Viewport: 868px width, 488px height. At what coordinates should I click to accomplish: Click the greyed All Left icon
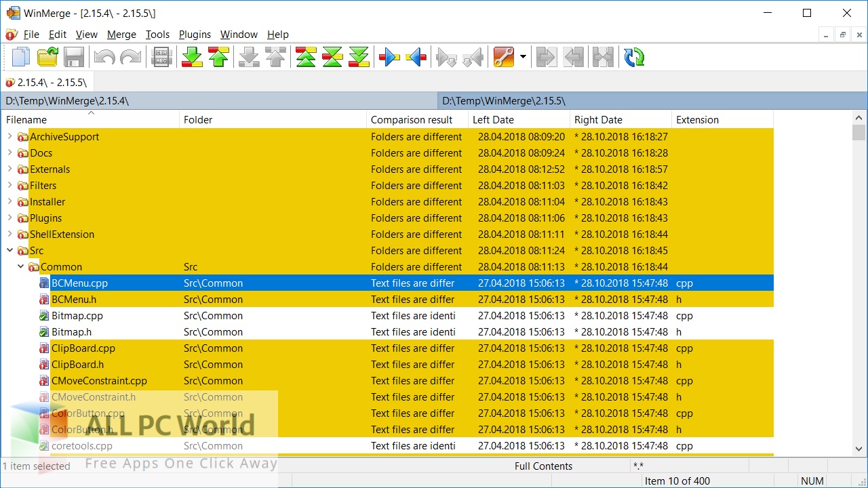573,58
